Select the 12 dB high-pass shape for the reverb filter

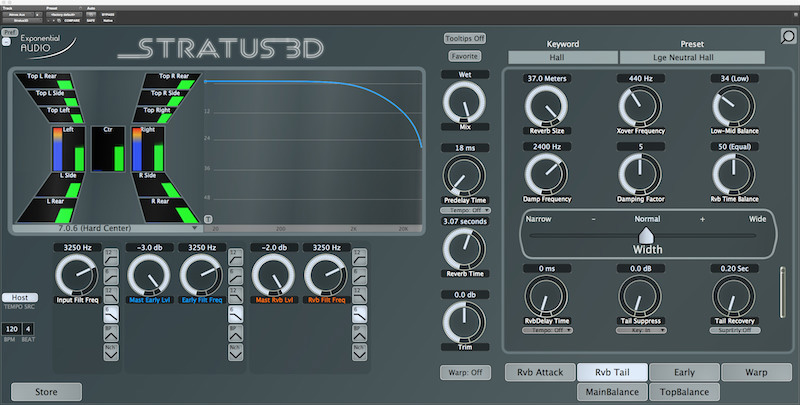pos(359,256)
